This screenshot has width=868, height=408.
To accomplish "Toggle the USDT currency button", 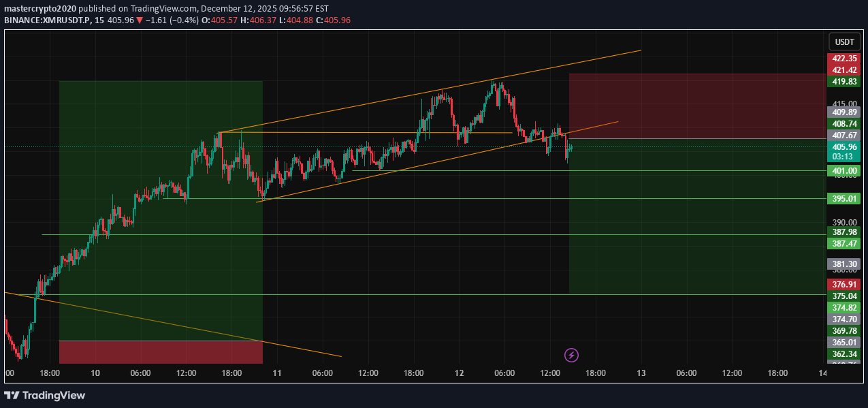I will pyautogui.click(x=844, y=42).
